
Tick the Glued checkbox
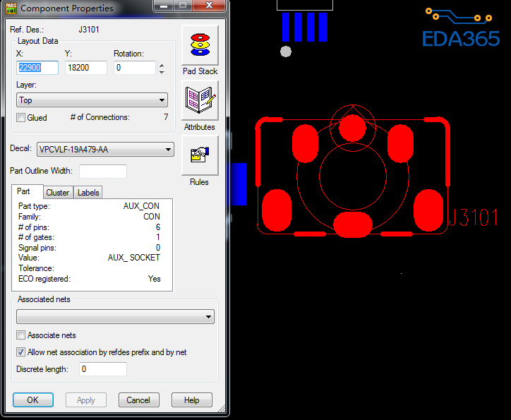[21, 118]
